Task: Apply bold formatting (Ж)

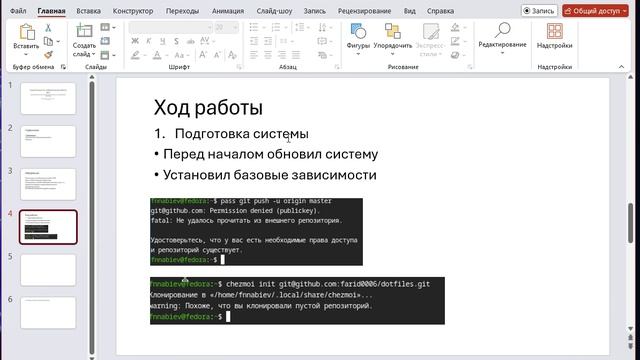Action: coord(135,41)
